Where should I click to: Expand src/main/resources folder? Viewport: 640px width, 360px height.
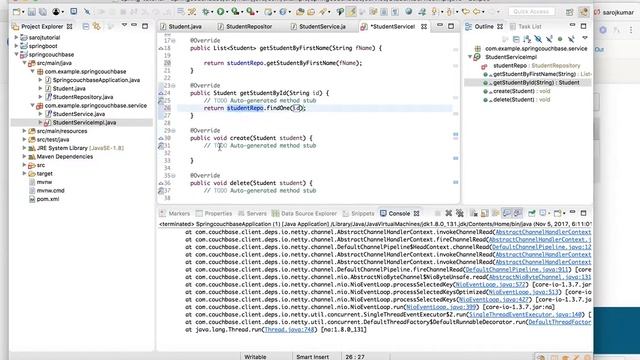[x=24, y=131]
